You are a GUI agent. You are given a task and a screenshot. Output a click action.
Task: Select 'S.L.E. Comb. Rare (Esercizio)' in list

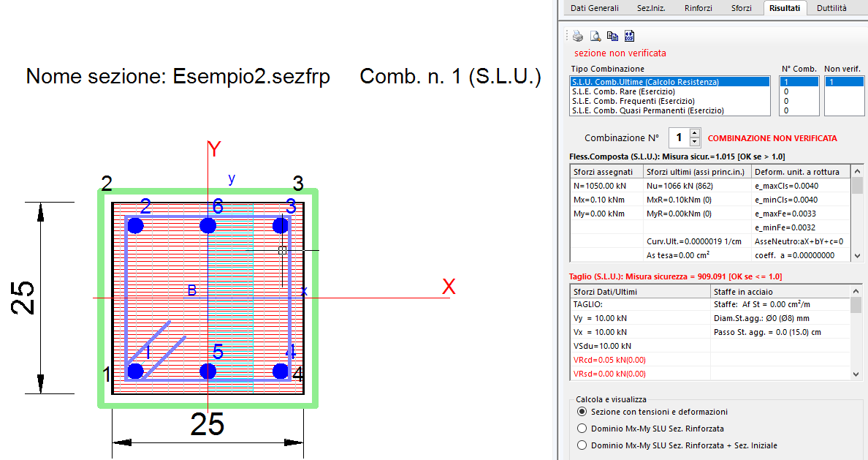click(x=670, y=91)
